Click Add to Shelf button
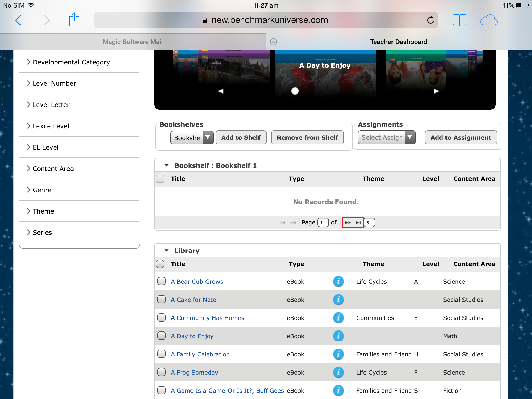 click(241, 138)
